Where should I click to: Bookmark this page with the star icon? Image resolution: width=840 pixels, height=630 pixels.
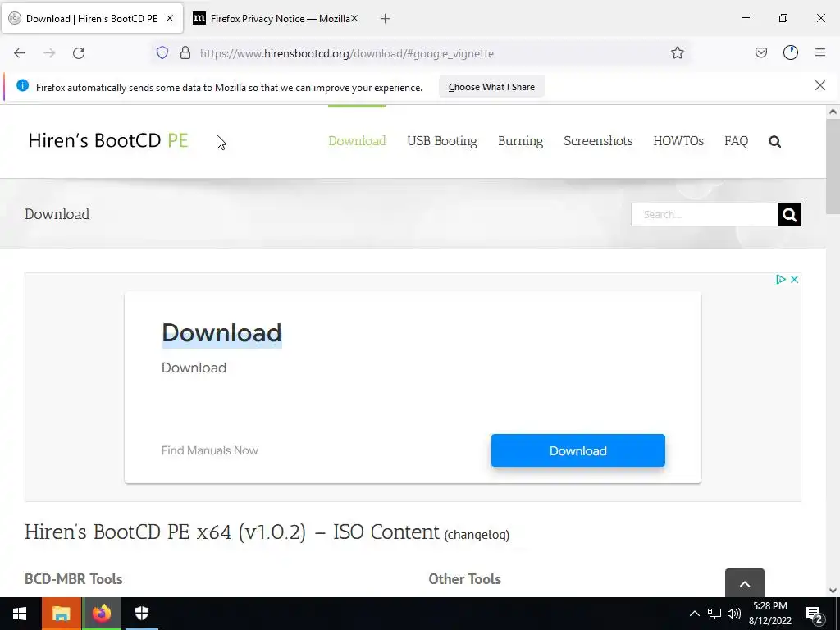(x=677, y=52)
